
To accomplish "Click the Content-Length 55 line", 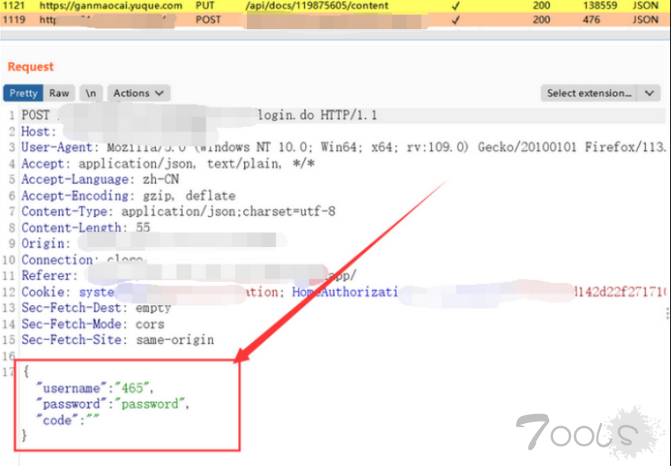I will pyautogui.click(x=86, y=227).
